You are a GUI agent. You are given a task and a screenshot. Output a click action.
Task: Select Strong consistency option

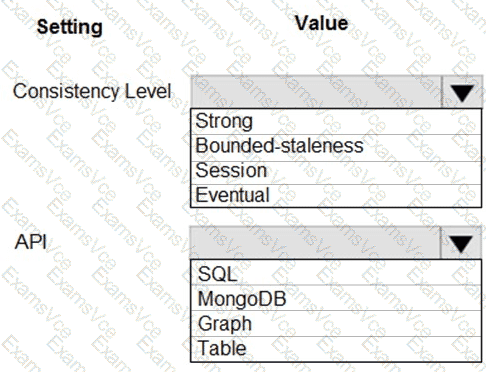pos(336,121)
